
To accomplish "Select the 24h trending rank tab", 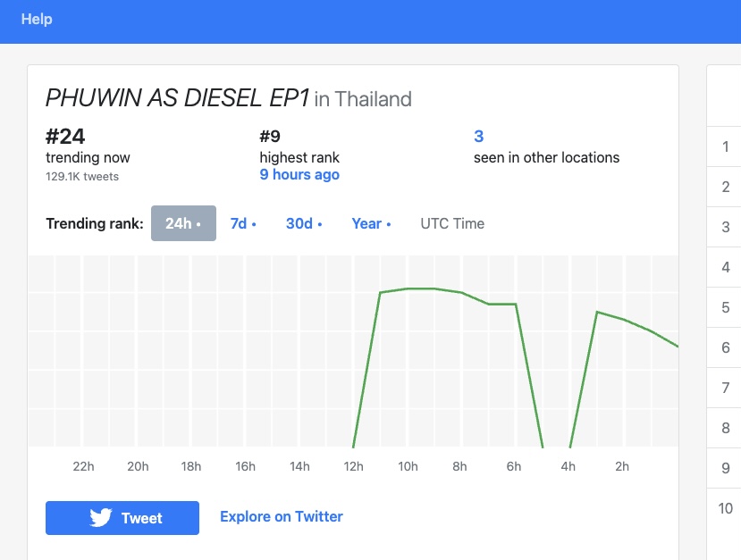I will pyautogui.click(x=183, y=223).
